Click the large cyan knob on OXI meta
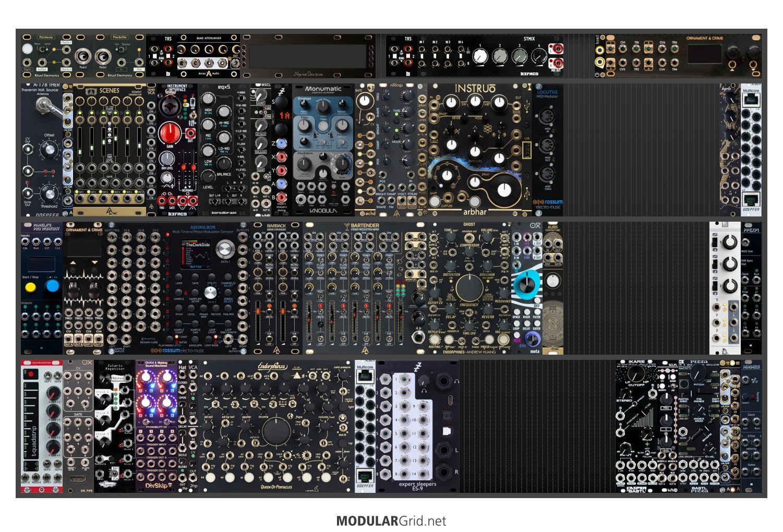 pos(527,284)
